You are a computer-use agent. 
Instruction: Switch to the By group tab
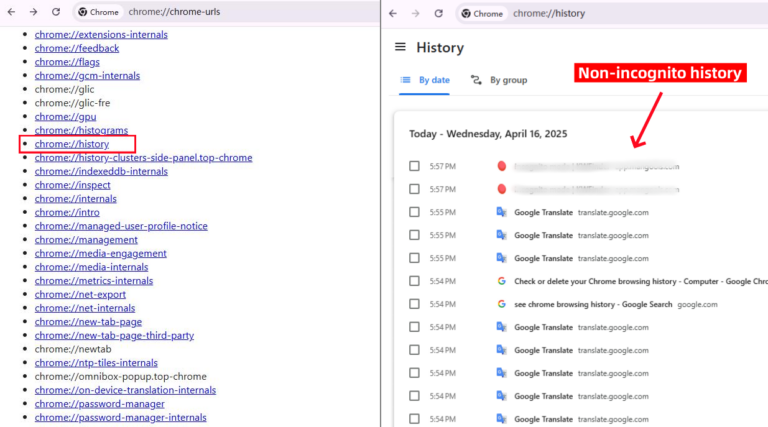pos(499,80)
